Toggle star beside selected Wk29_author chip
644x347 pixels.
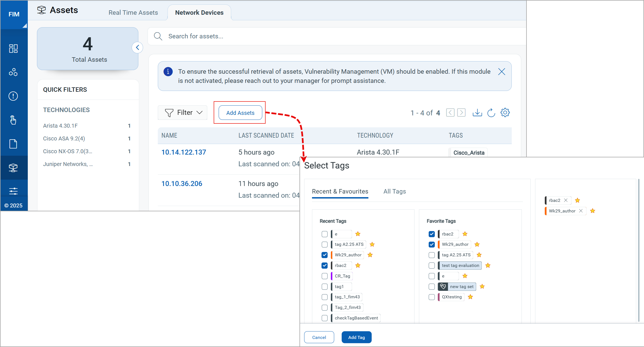[593, 211]
